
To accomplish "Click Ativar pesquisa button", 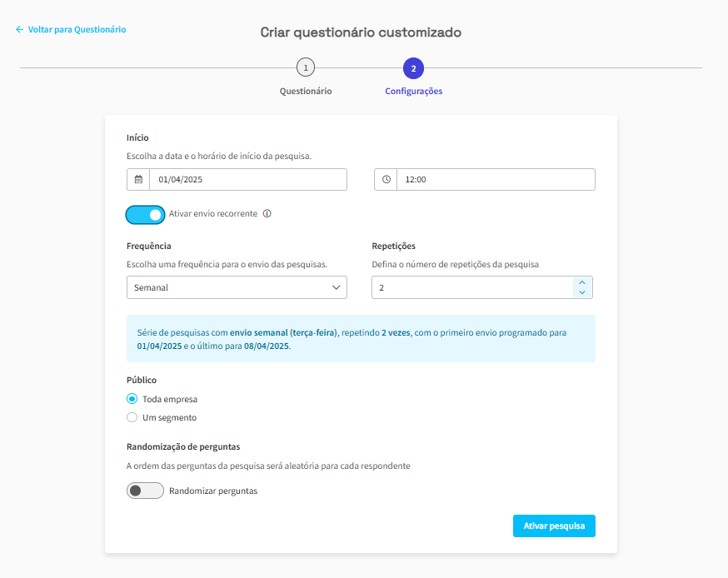I will 554,526.
